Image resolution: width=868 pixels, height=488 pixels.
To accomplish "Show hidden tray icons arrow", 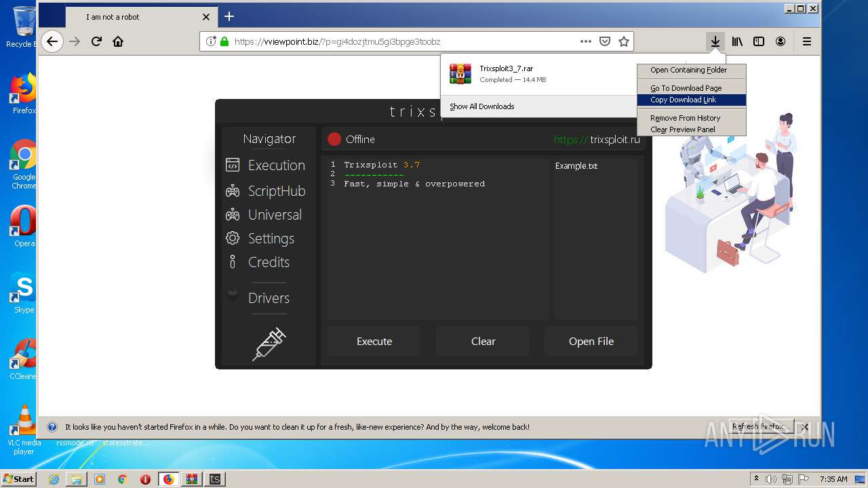I will tap(756, 479).
